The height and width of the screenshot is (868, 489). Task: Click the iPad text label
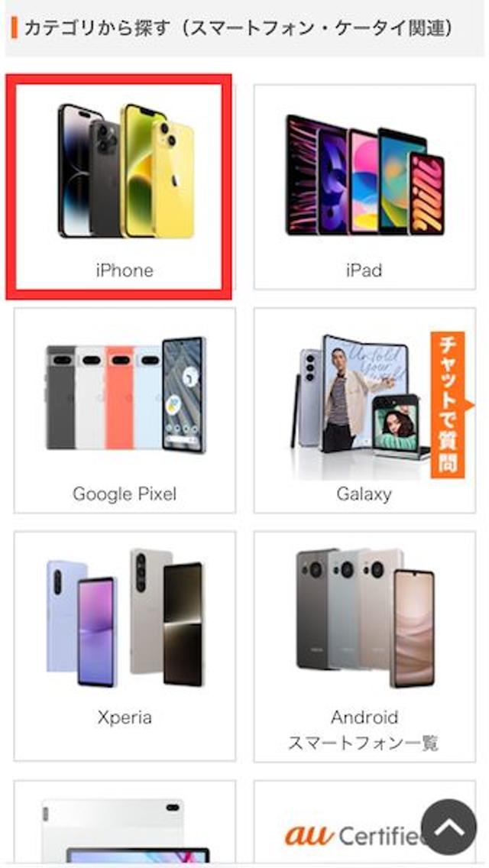364,270
